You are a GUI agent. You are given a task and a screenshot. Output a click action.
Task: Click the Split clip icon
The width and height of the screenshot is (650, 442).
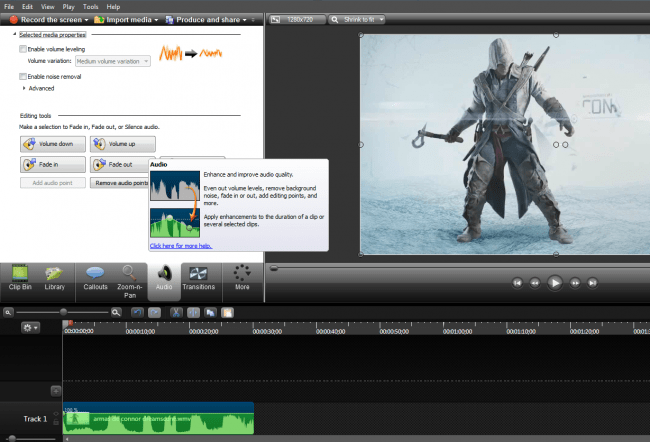[x=193, y=313]
